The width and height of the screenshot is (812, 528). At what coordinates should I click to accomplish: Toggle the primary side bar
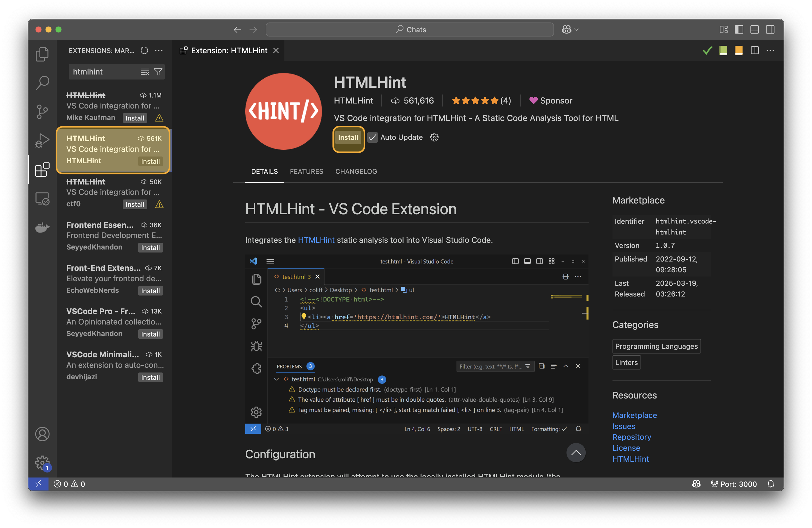point(739,30)
